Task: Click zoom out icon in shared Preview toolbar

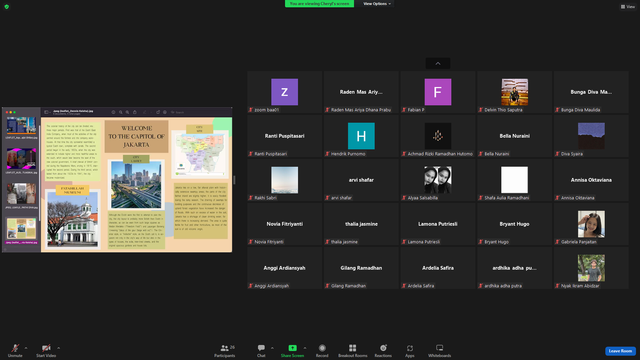Action: click(121, 112)
